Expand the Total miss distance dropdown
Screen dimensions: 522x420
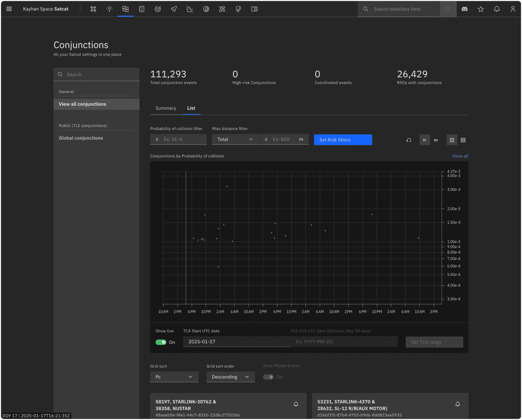[x=235, y=139]
